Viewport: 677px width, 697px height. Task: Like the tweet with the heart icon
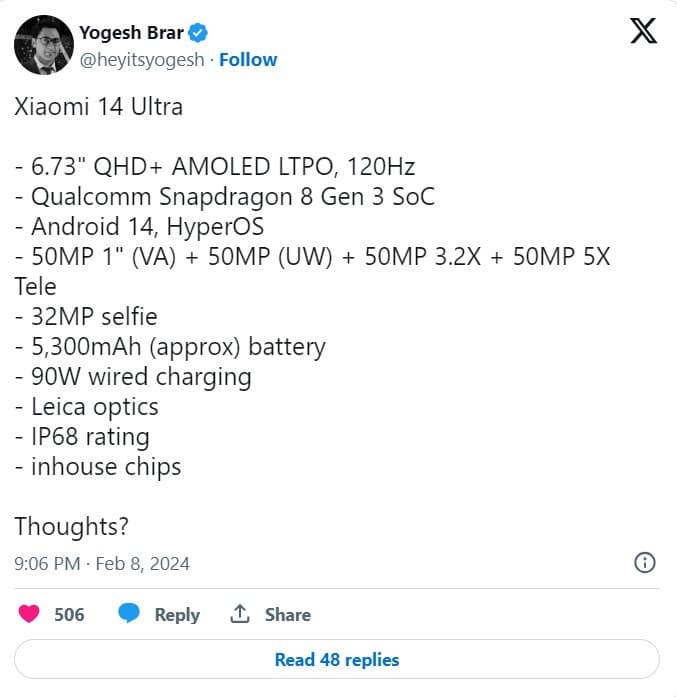point(30,614)
